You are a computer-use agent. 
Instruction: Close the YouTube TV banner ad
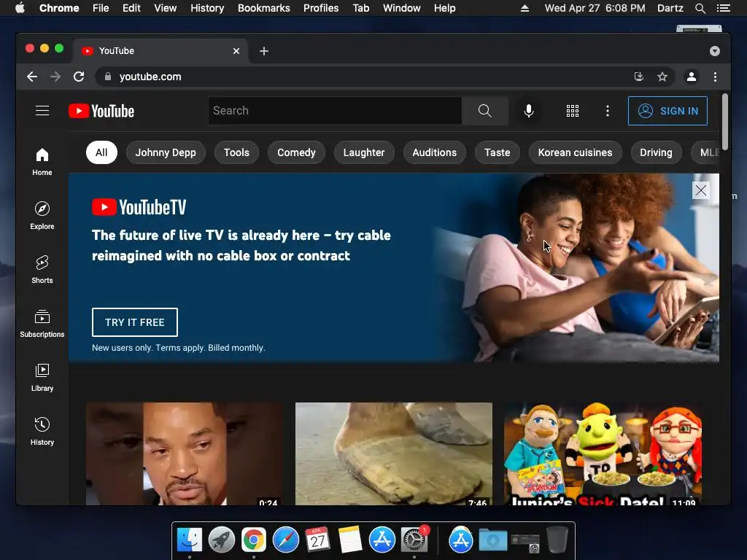[x=700, y=190]
